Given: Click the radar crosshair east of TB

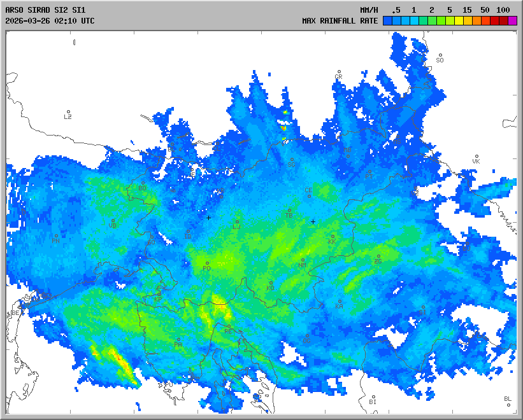Looking at the screenshot, I should point(313,221).
